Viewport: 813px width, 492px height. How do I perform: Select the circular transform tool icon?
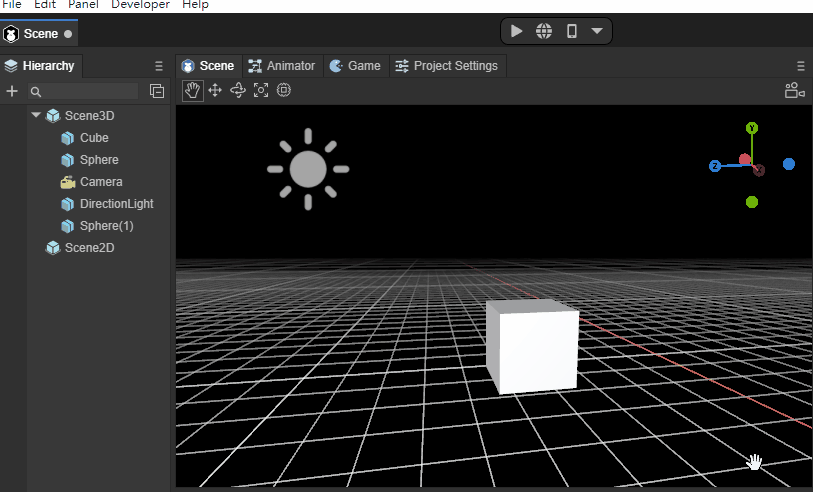pos(284,91)
